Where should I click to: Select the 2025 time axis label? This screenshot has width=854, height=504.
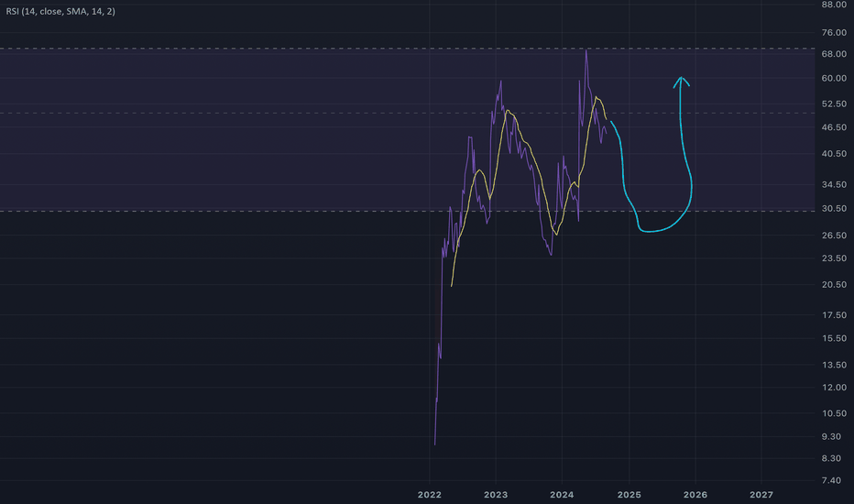point(630,495)
